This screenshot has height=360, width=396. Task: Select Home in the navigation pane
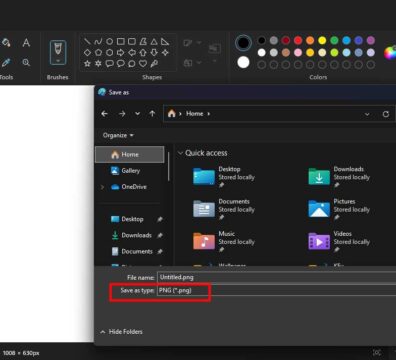click(130, 155)
